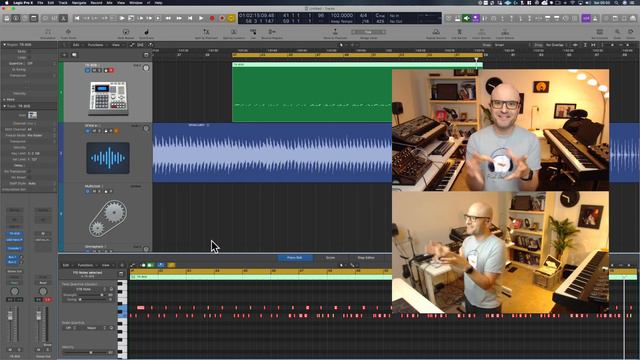Collapse the Region TR-808 inspector triangle
This screenshot has width=640, height=360.
point(4,44)
